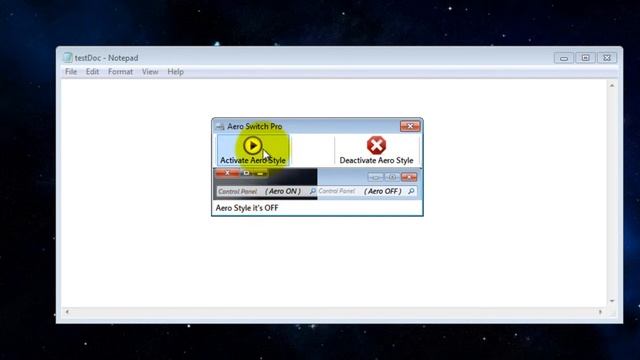Click the Notepad horizontal scrollbar left arrow

[x=67, y=312]
